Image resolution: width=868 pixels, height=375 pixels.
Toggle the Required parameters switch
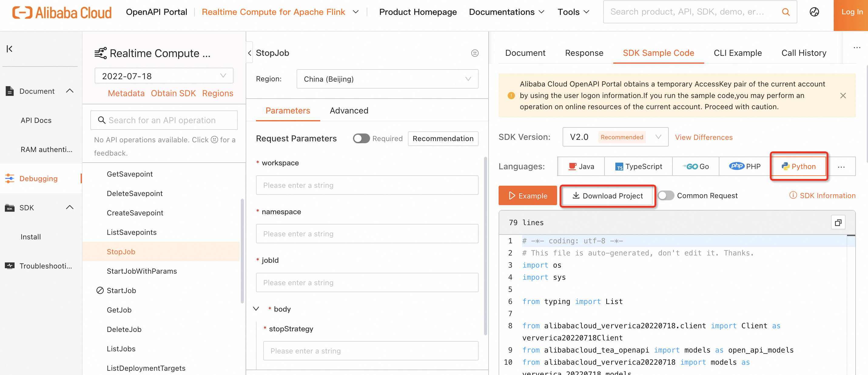click(x=361, y=139)
